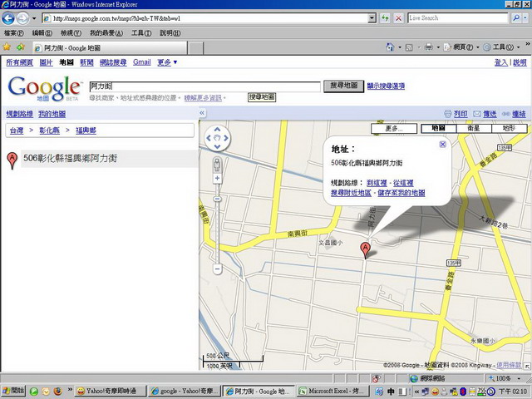This screenshot has width=532, height=399.
Task: Open the 規劃路線 directions link
Action: pyautogui.click(x=20, y=114)
